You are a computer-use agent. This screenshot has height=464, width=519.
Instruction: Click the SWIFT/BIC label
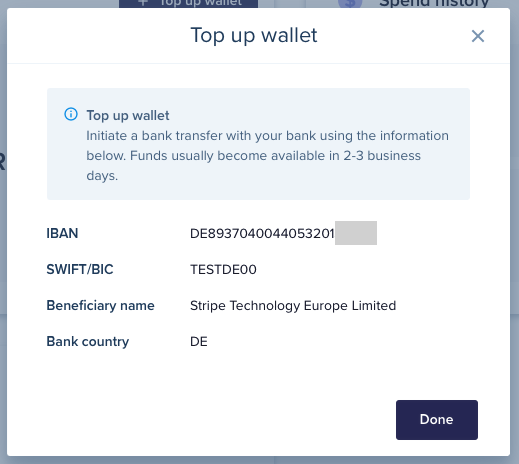80,269
